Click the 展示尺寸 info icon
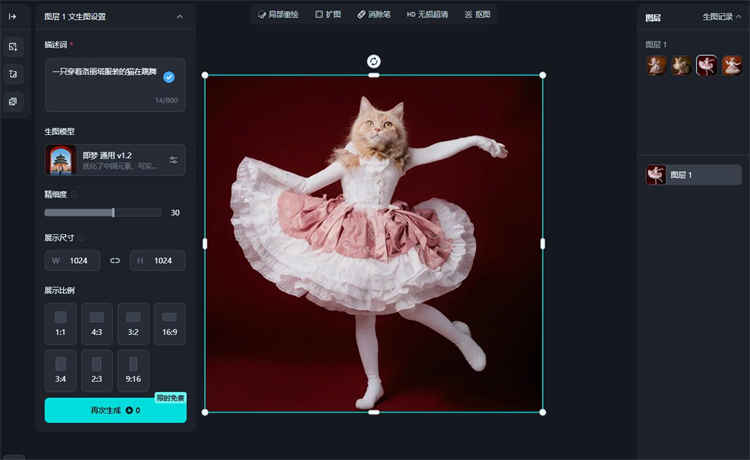 click(x=81, y=238)
